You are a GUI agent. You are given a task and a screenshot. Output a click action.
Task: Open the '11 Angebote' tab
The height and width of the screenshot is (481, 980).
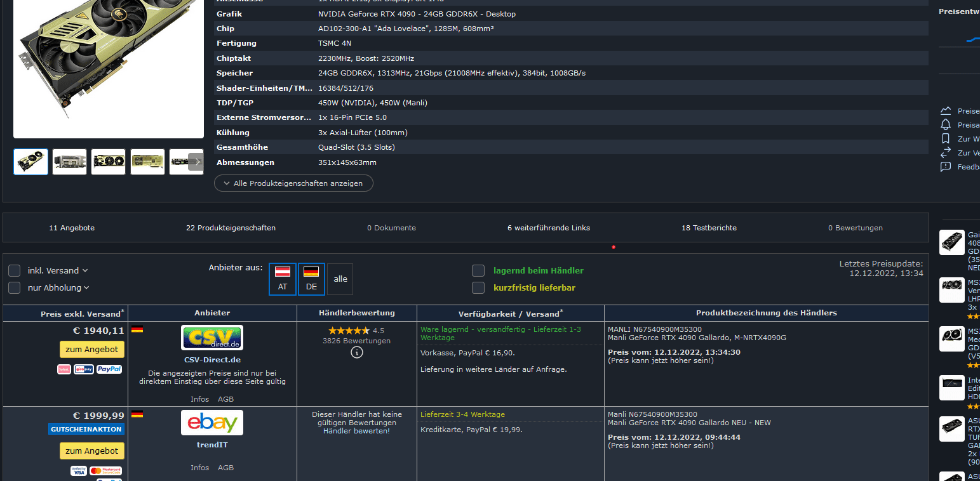[72, 228]
